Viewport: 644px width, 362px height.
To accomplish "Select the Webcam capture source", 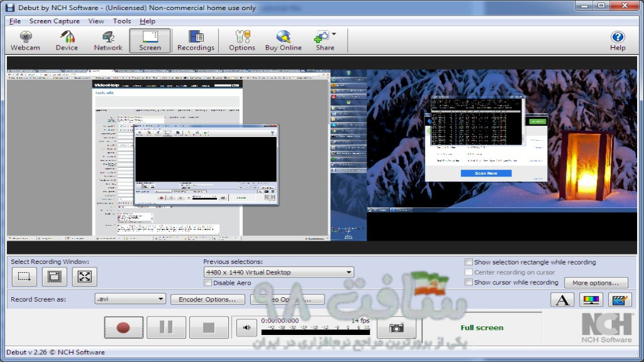I will pos(25,41).
